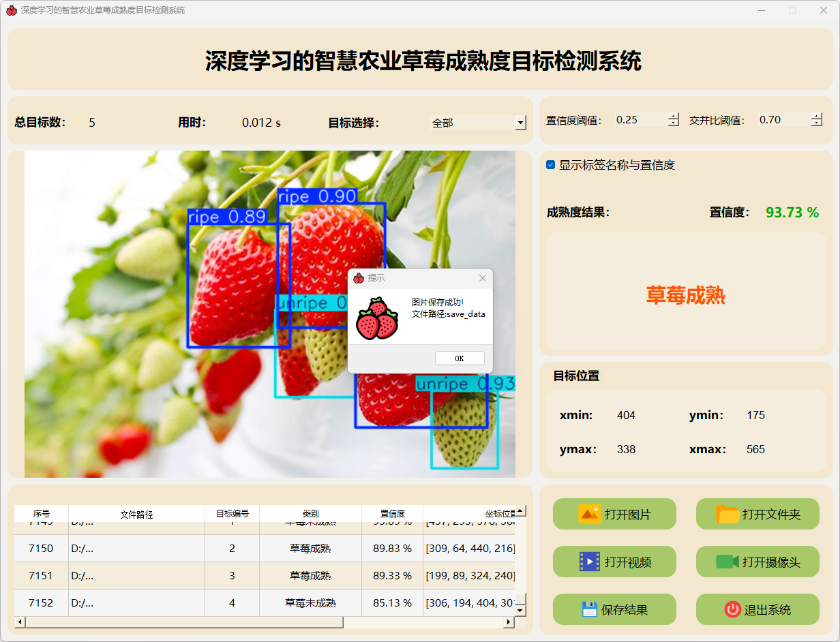The width and height of the screenshot is (840, 642).
Task: Click the floppy disk icon on 保存结果
Action: pos(589,609)
